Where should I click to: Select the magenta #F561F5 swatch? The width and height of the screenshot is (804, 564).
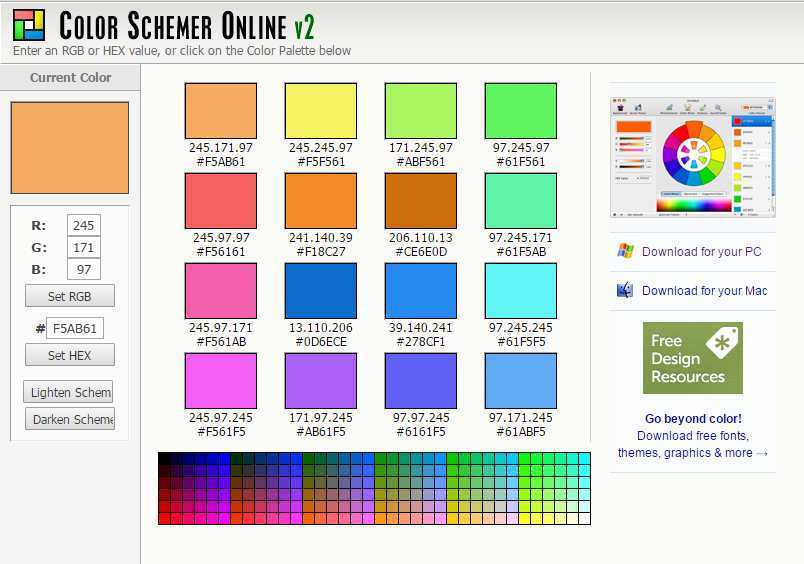click(x=221, y=380)
